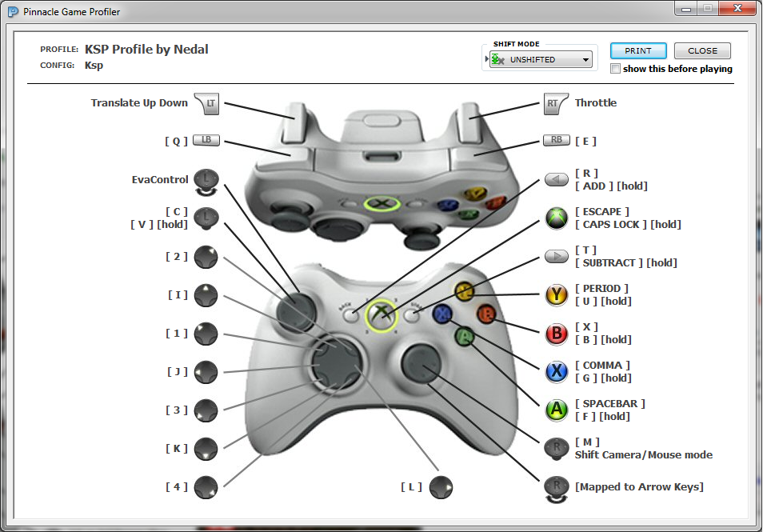Click the LB bumper icon

coord(206,140)
